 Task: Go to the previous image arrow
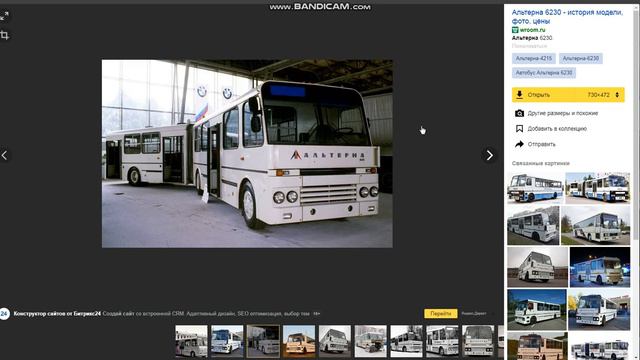(4, 155)
